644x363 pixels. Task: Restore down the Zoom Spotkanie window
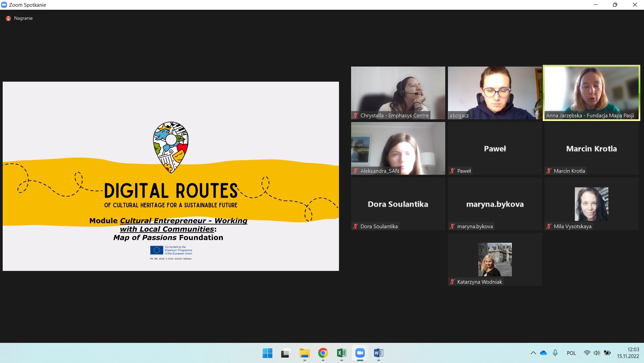(615, 5)
